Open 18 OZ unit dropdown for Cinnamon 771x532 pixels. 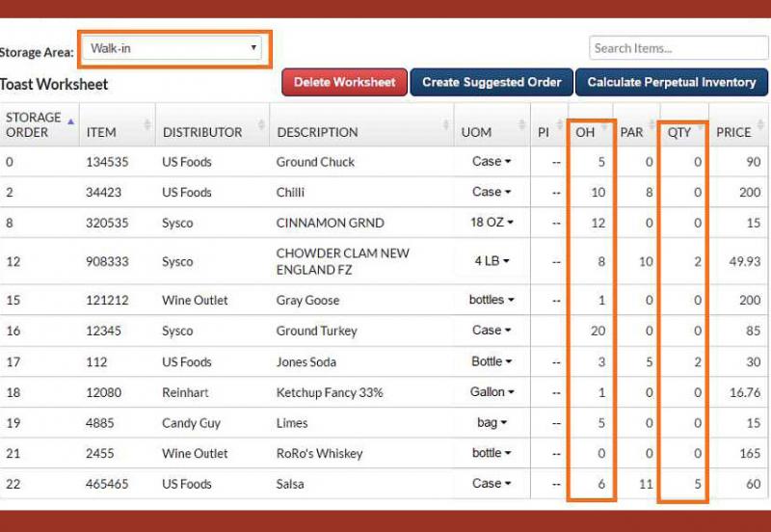click(x=492, y=223)
